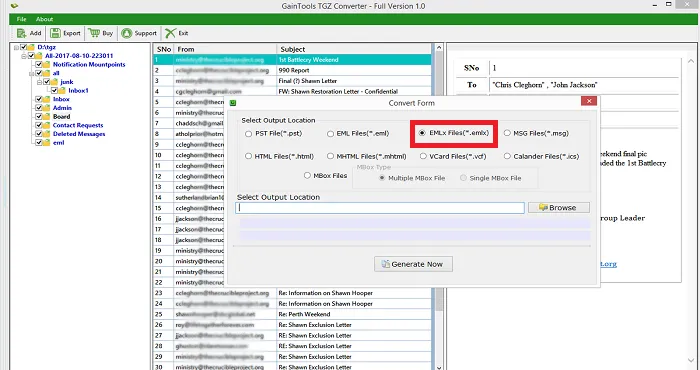Viewport: 700px width, 370px height.
Task: Collapse the 'all' folder node
Action: tap(32, 74)
